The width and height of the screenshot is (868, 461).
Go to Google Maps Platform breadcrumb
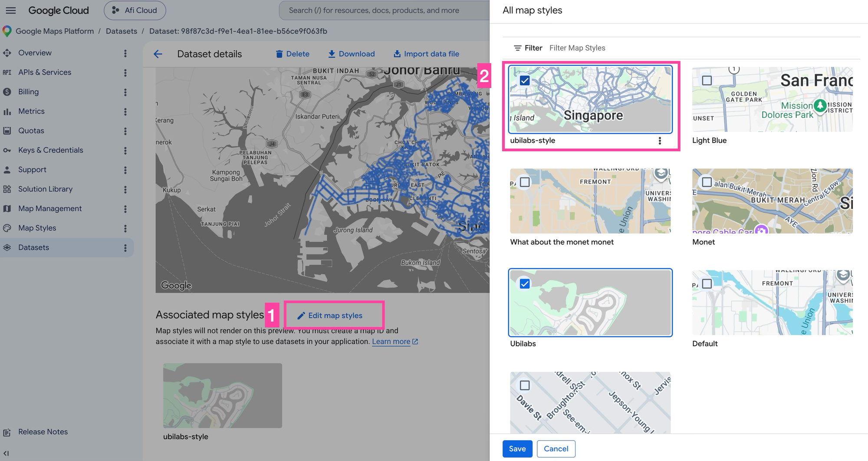click(55, 31)
